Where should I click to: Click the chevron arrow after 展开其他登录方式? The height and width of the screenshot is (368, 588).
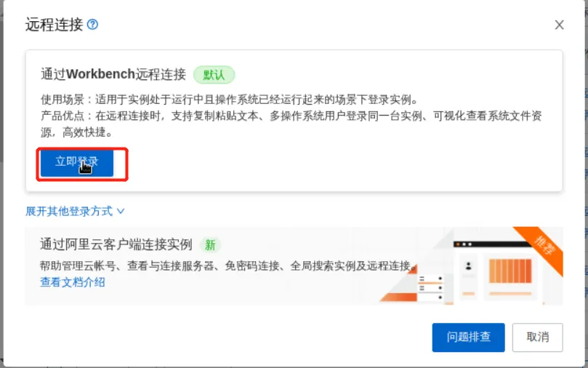pos(121,211)
